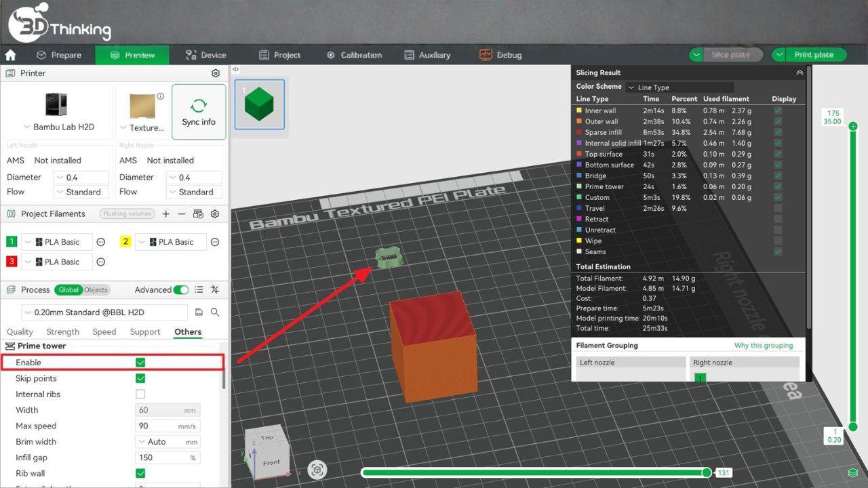Viewport: 868px width, 488px height.
Task: Uncheck Prime tower Enable checkbox
Action: pos(140,363)
